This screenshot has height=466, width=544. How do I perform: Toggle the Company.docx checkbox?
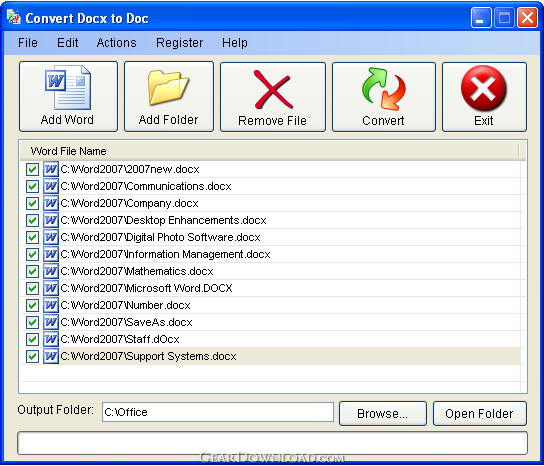click(32, 203)
